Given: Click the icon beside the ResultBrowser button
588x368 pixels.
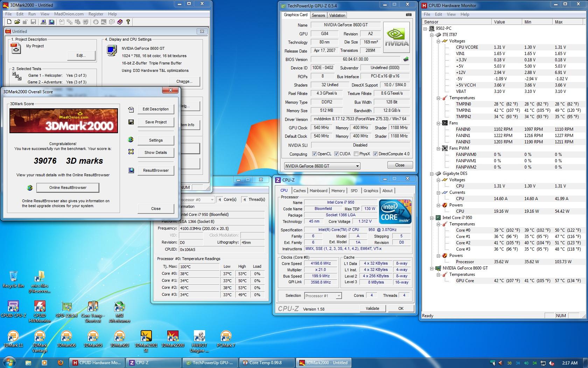Looking at the screenshot, I should pyautogui.click(x=131, y=170).
